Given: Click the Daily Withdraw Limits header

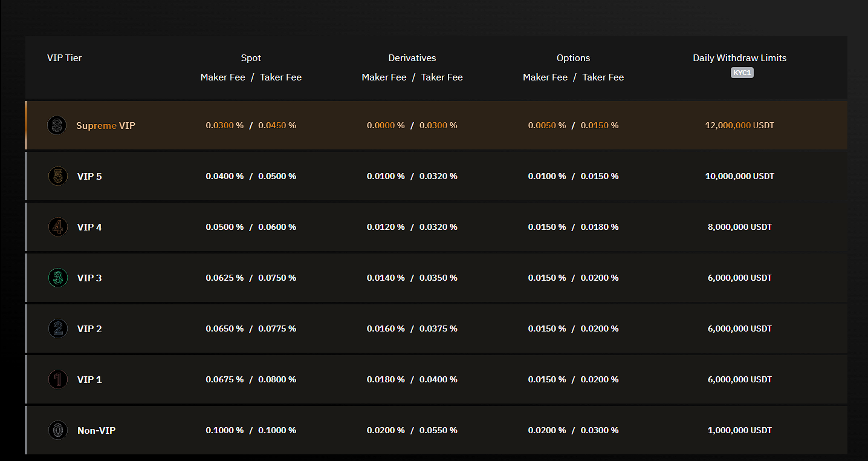Looking at the screenshot, I should click(x=739, y=58).
